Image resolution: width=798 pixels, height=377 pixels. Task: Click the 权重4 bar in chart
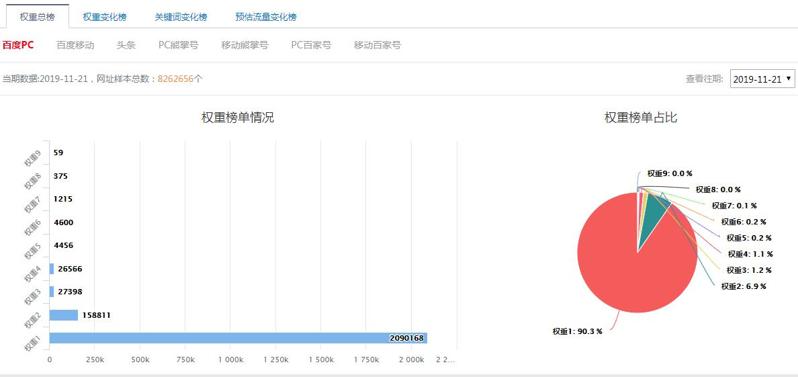[51, 269]
